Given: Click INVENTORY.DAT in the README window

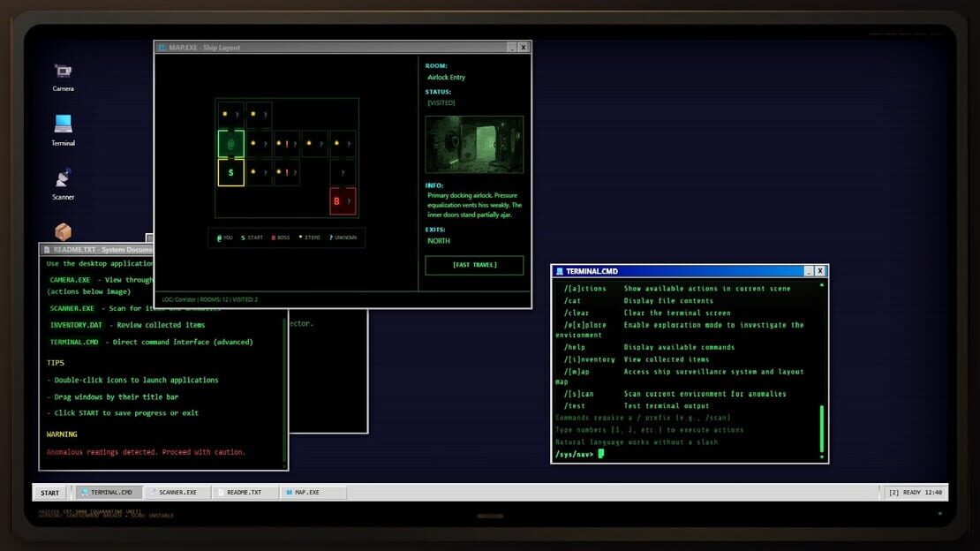Looking at the screenshot, I should click(x=76, y=325).
